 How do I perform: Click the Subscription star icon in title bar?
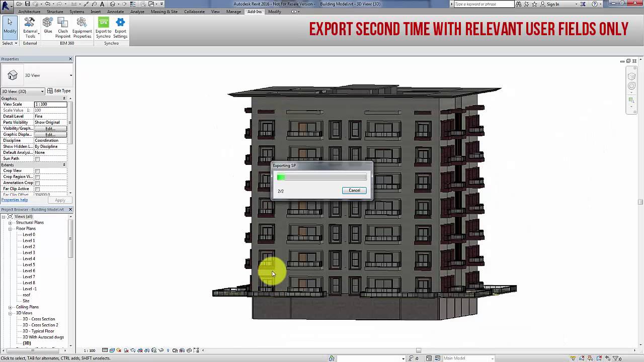(x=535, y=4)
